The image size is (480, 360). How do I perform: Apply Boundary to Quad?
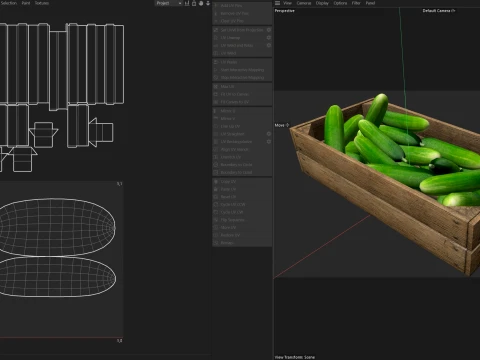click(242, 172)
